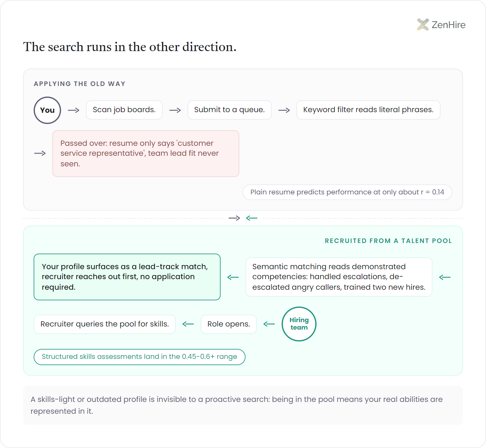Viewport: 486px width, 448px height.
Task: Click the green left arrow on divider line
Action: coord(252,218)
